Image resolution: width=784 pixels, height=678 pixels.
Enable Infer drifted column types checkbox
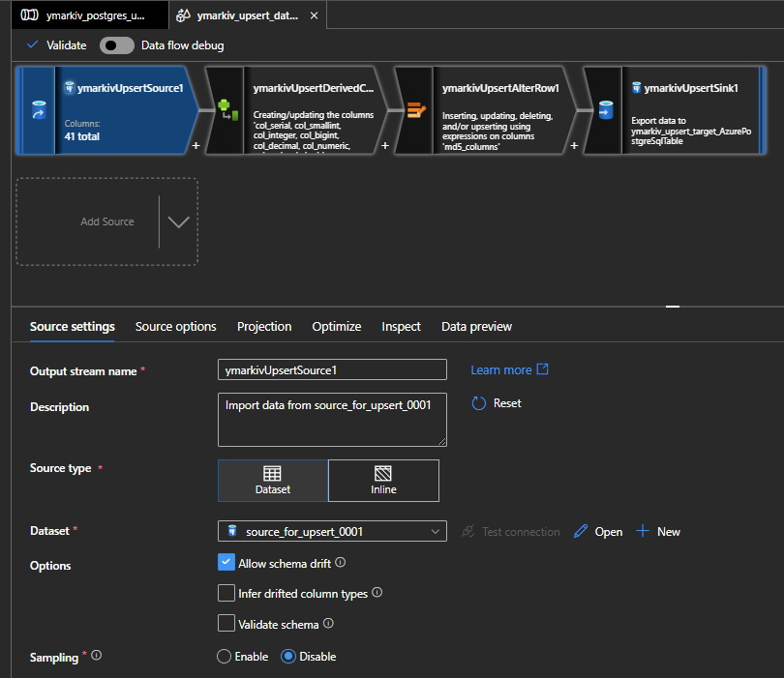click(226, 593)
